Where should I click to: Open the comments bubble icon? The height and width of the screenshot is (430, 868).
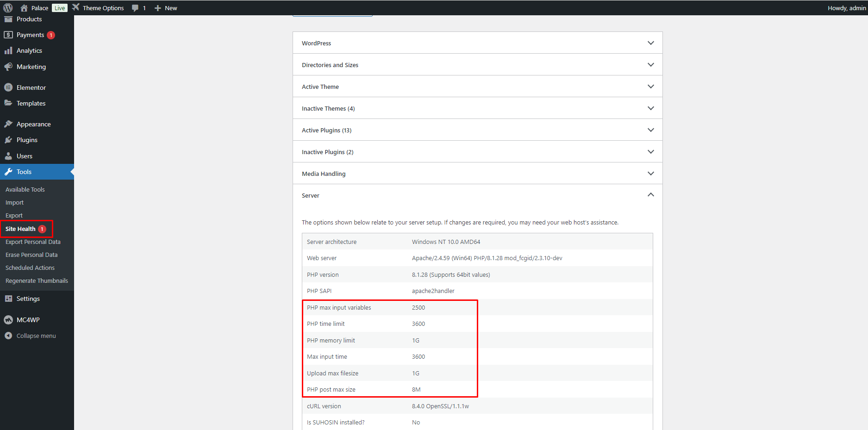[135, 8]
